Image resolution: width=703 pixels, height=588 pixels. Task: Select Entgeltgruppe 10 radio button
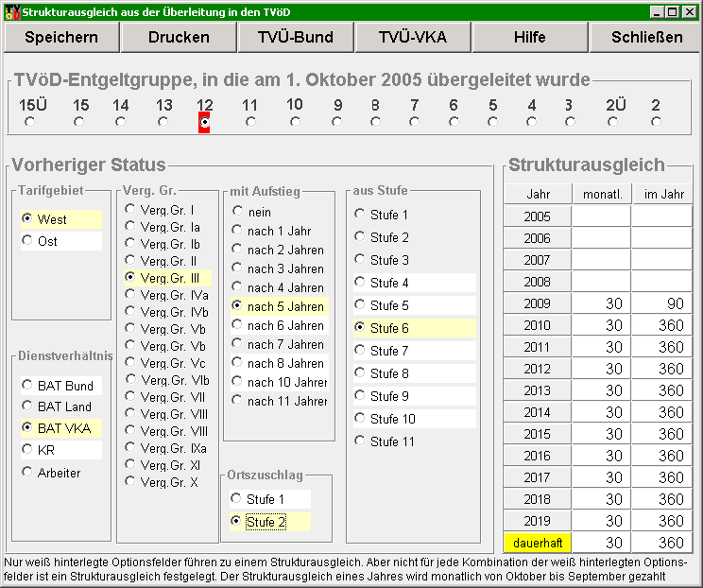click(295, 122)
